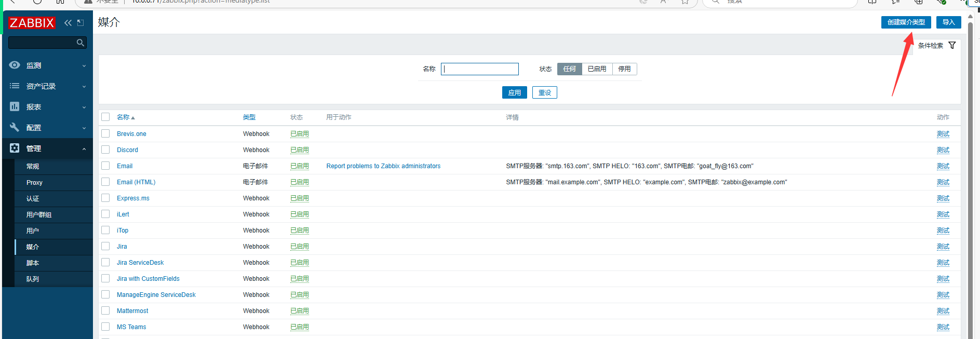Image resolution: width=980 pixels, height=339 pixels.
Task: Click the page vertical scrollbar
Action: point(970,177)
